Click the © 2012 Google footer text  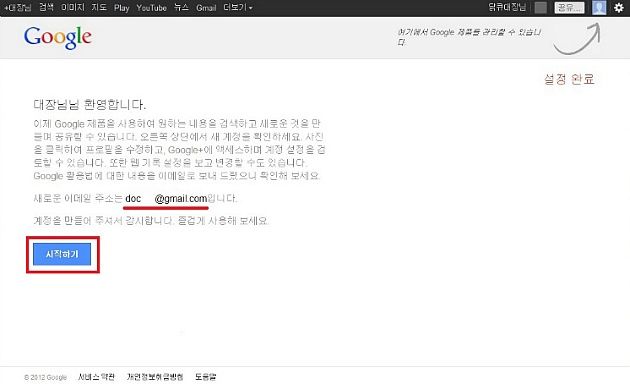click(x=45, y=377)
